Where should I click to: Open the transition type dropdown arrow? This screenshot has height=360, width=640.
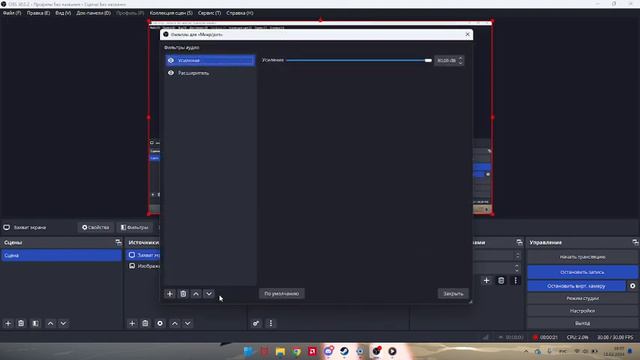click(x=518, y=256)
